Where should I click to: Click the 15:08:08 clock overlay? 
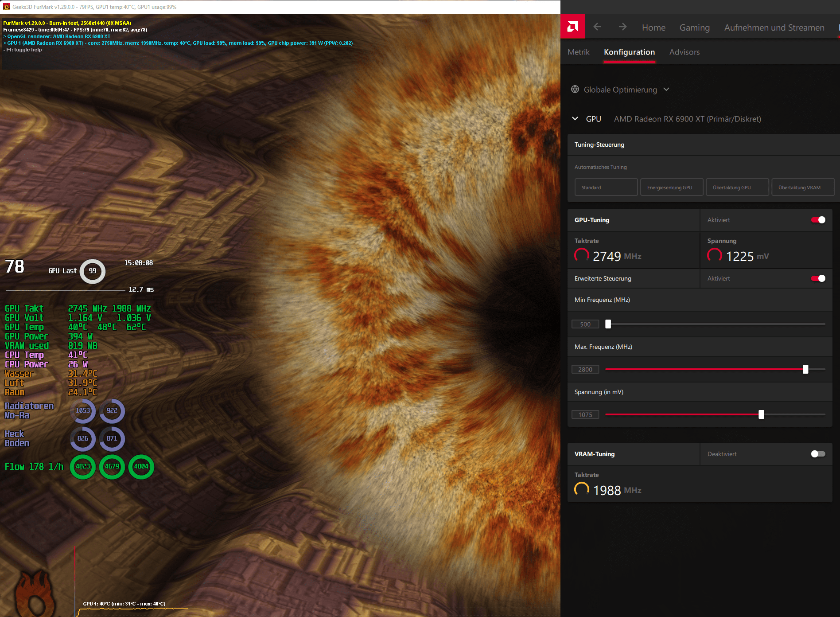[139, 263]
